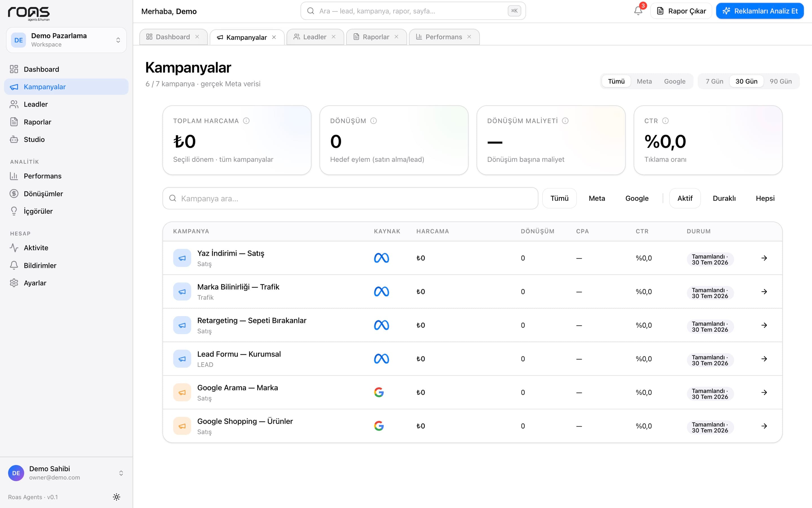This screenshot has height=508, width=812.
Task: Show Hepsi status campaigns
Action: coord(765,198)
